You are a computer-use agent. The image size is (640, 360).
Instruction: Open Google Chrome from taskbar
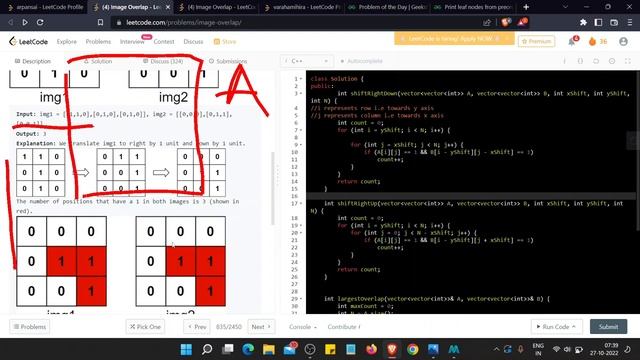tap(413, 349)
